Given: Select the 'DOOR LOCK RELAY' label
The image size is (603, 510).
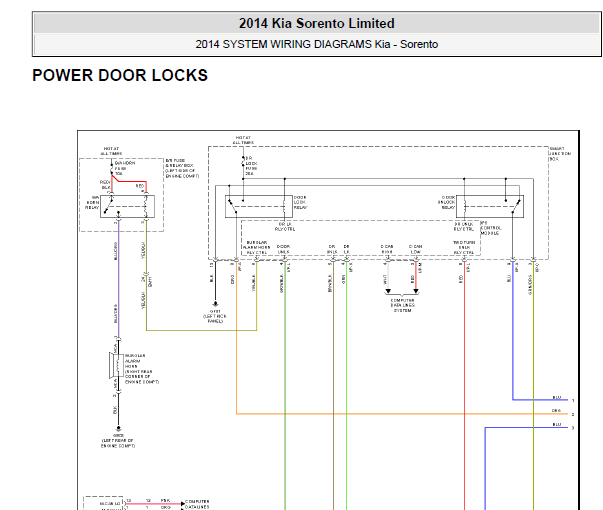Looking at the screenshot, I should [x=300, y=202].
